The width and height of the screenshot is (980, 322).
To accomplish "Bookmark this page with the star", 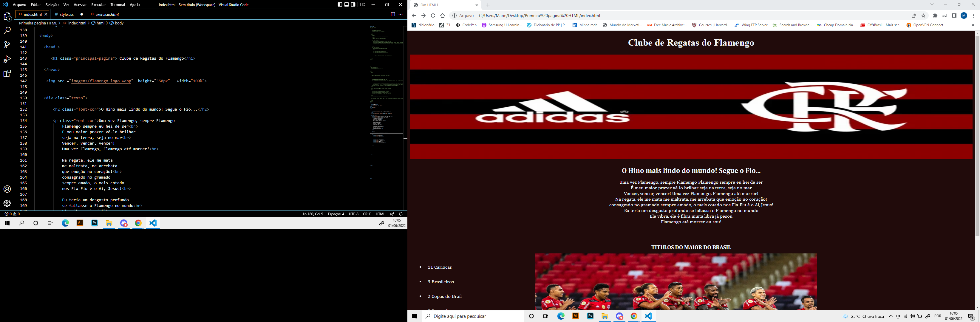I will coord(923,16).
